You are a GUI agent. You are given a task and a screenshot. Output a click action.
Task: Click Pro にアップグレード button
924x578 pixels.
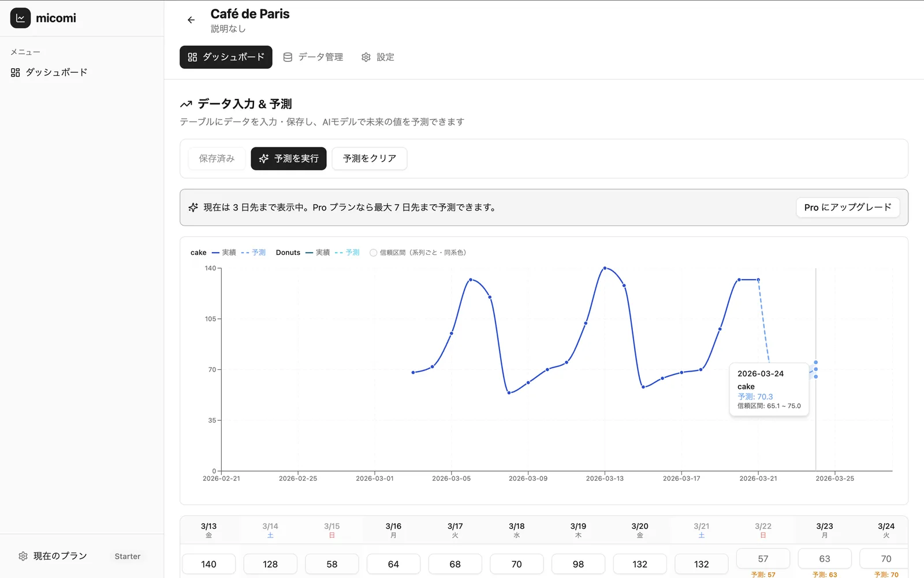click(x=848, y=208)
